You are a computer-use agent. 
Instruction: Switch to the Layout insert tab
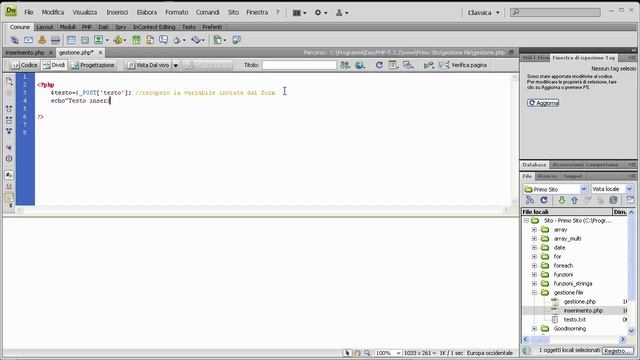[x=44, y=27]
